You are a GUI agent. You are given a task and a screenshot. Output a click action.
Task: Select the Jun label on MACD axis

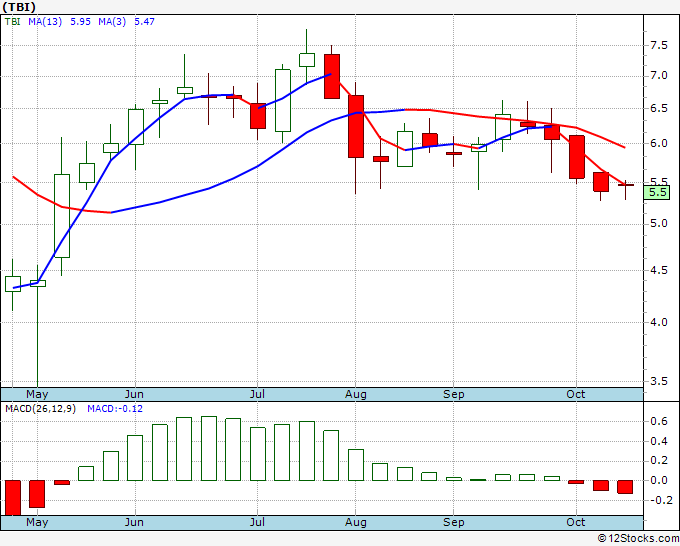(x=134, y=522)
